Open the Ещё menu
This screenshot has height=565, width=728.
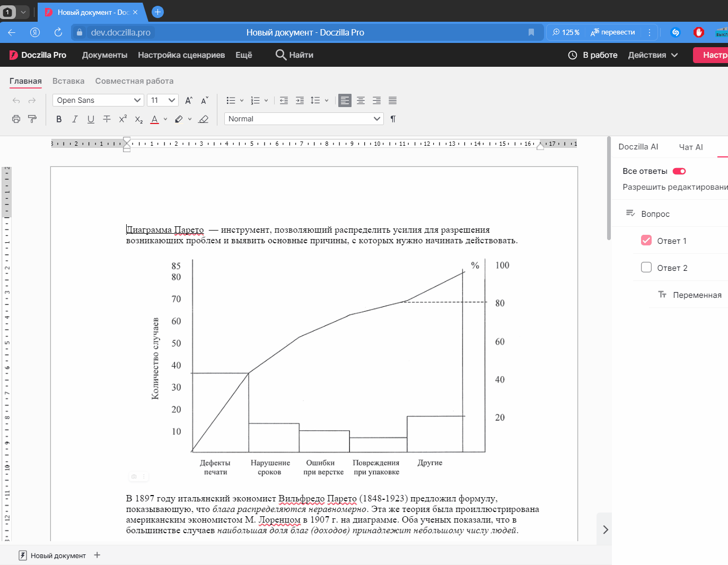[x=244, y=55]
